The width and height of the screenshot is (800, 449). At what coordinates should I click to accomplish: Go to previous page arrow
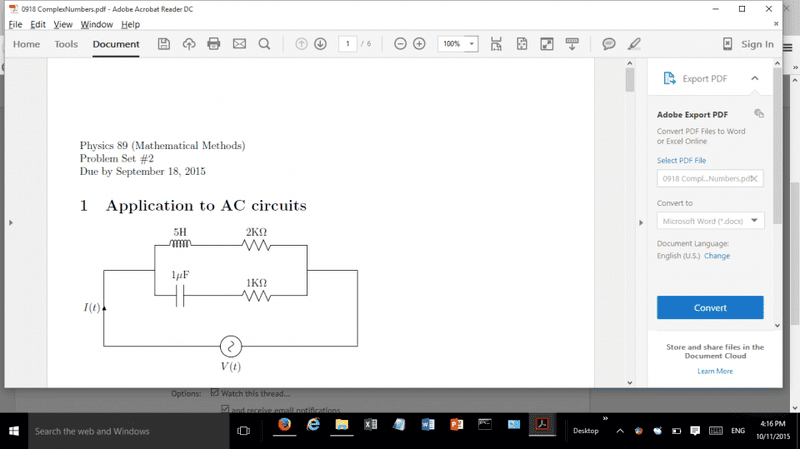302,44
